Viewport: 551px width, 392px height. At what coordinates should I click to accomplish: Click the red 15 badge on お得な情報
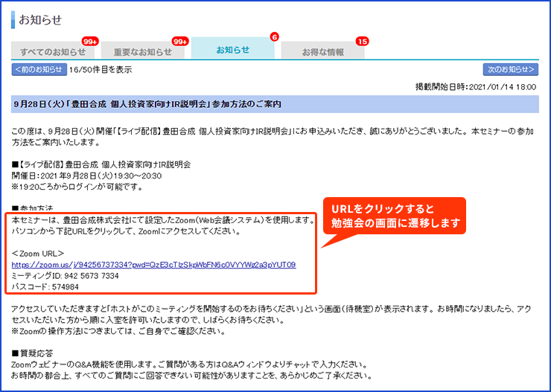coord(362,42)
